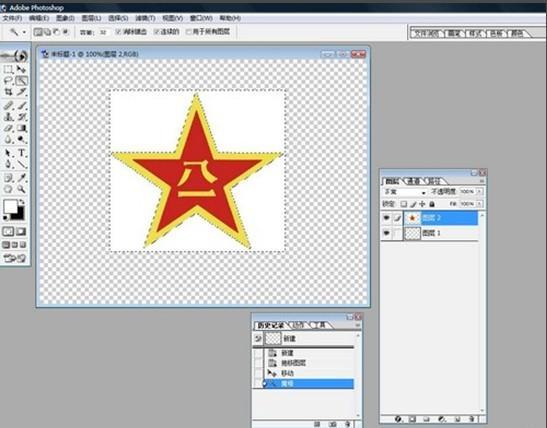The width and height of the screenshot is (547, 428).
Task: Enable the use all layers checkbox
Action: 189,32
